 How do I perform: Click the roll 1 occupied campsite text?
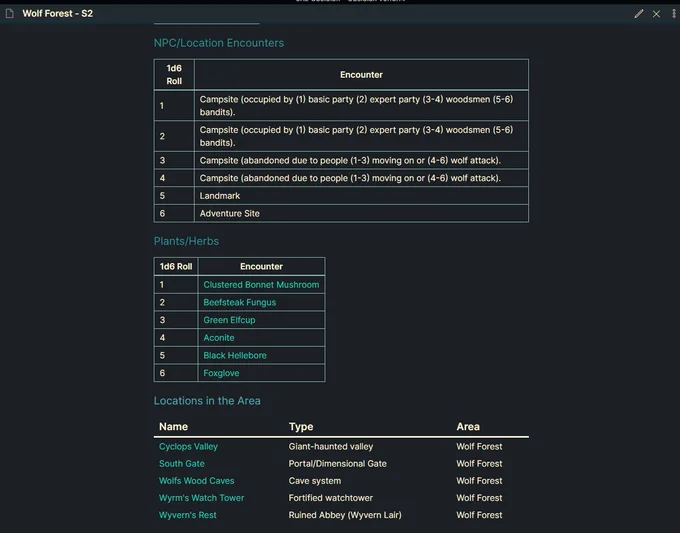(x=356, y=105)
